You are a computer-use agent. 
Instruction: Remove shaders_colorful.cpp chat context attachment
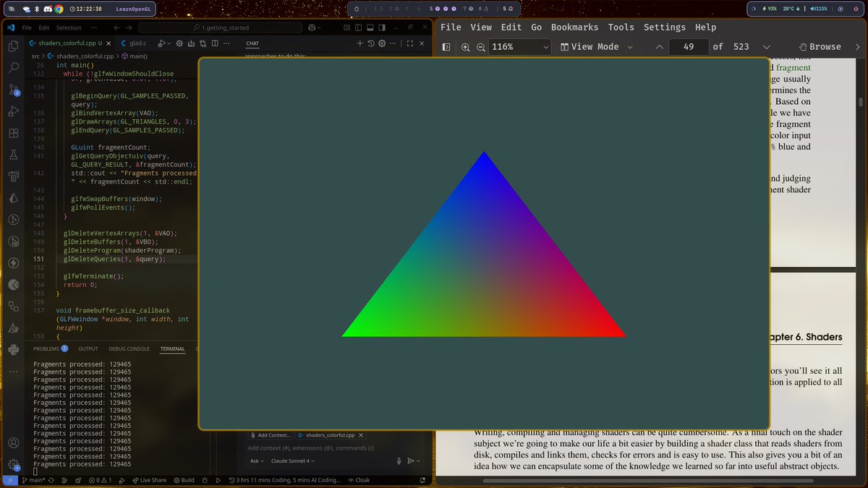click(x=360, y=435)
